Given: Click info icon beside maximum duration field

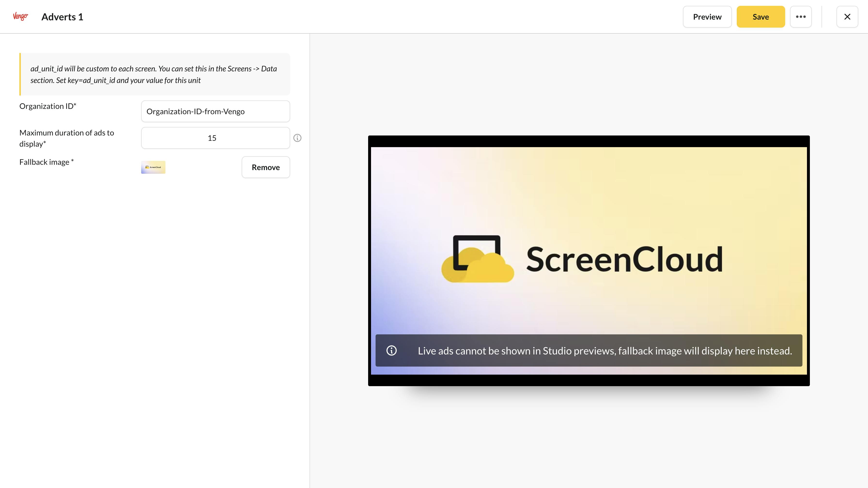Looking at the screenshot, I should pos(297,138).
